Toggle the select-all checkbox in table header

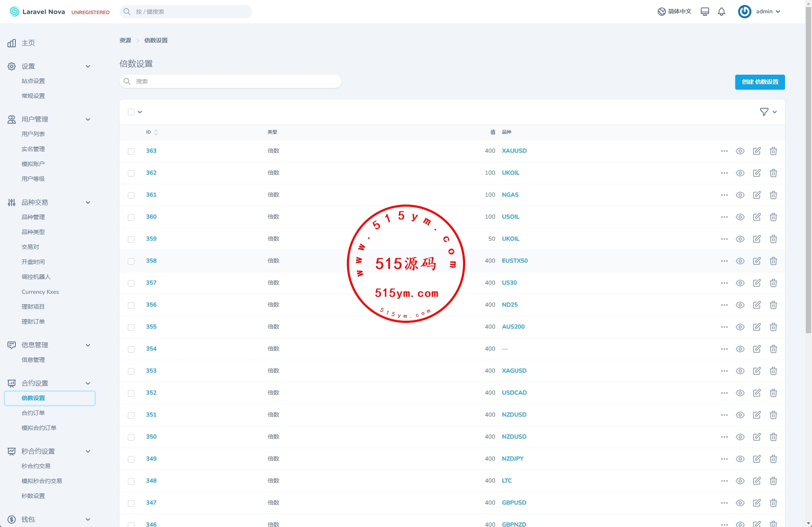[x=131, y=112]
